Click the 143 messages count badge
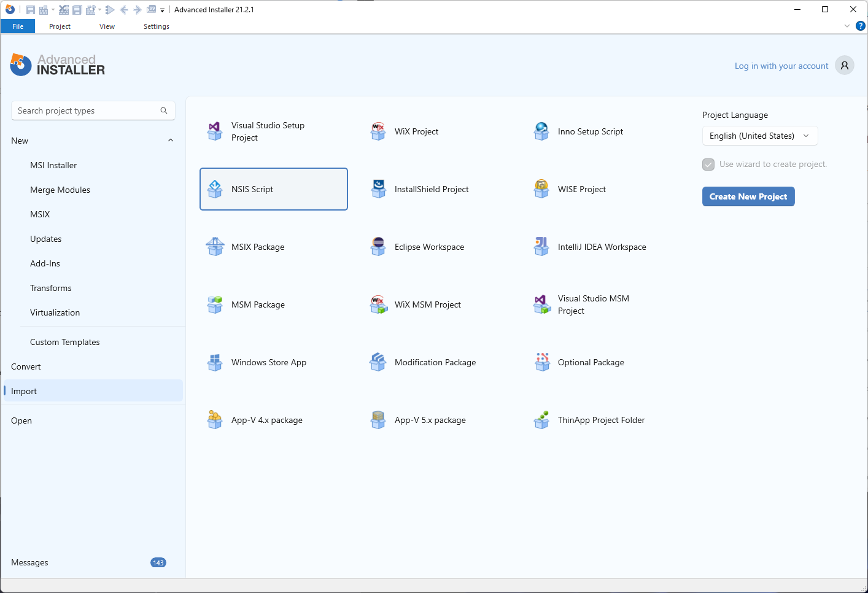The width and height of the screenshot is (868, 593). coord(158,562)
